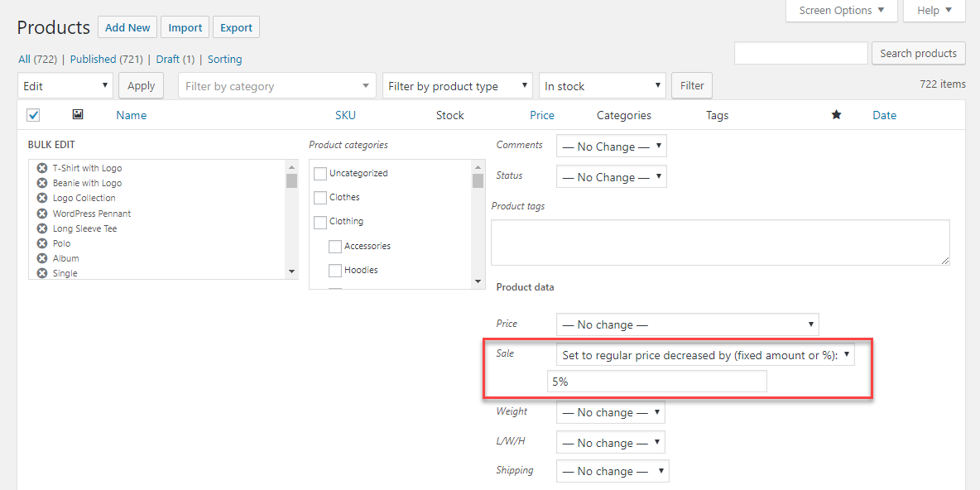Expand the Status No Change dropdown

click(611, 177)
